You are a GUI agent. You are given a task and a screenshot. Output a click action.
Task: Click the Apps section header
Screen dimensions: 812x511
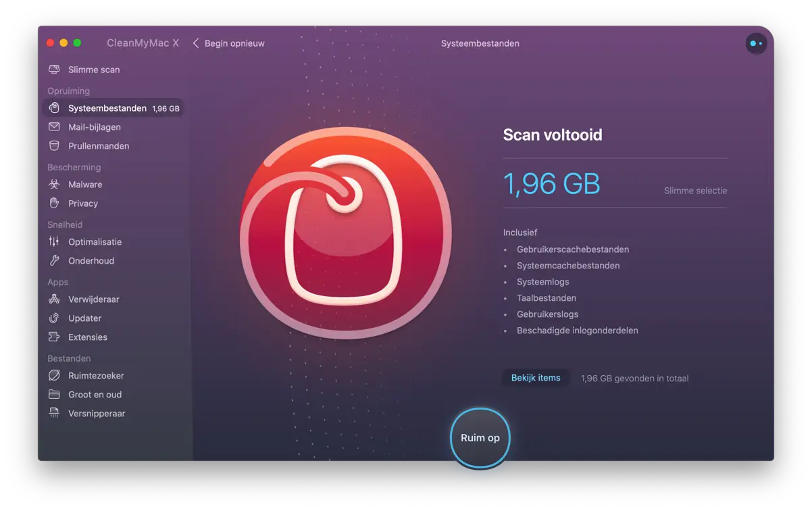point(57,282)
